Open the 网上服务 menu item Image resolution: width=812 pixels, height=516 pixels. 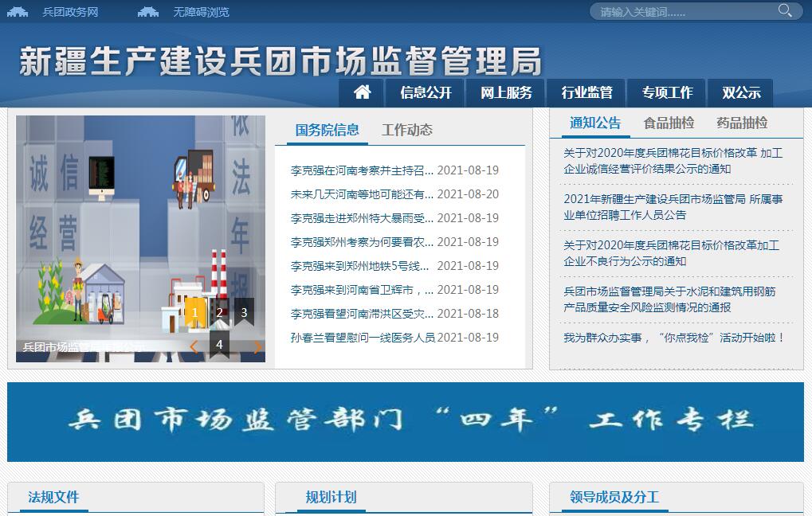[506, 92]
